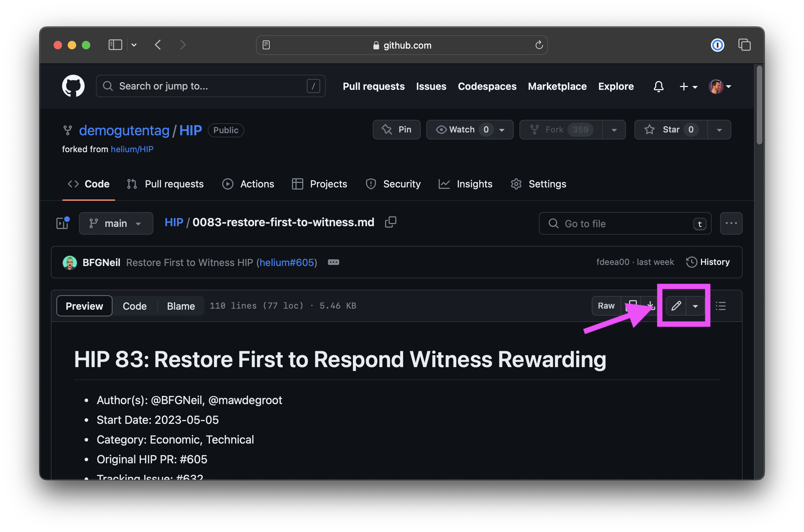The height and width of the screenshot is (532, 804).
Task: Open the main branch dropdown
Action: (x=116, y=223)
